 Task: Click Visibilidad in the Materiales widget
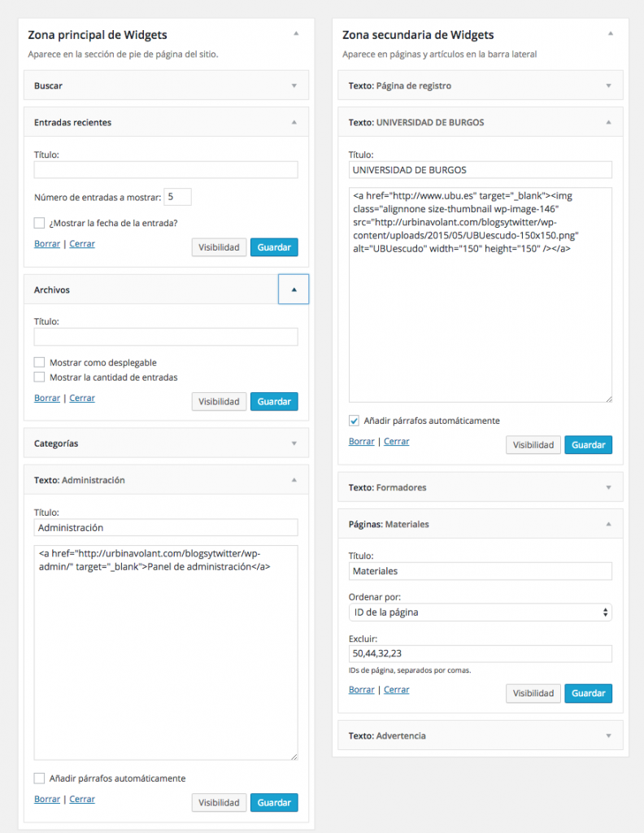click(x=533, y=693)
